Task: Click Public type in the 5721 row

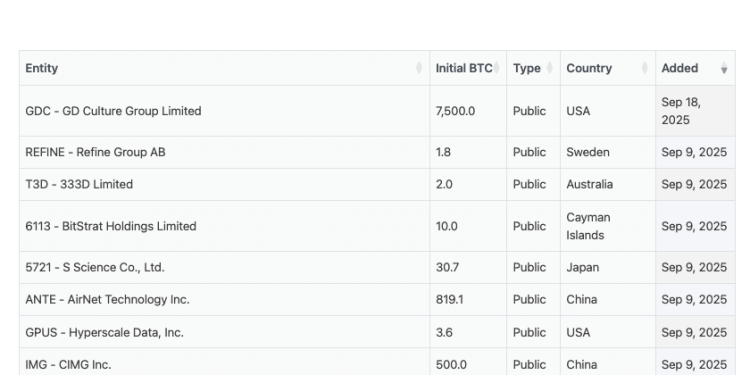Action: pyautogui.click(x=529, y=267)
